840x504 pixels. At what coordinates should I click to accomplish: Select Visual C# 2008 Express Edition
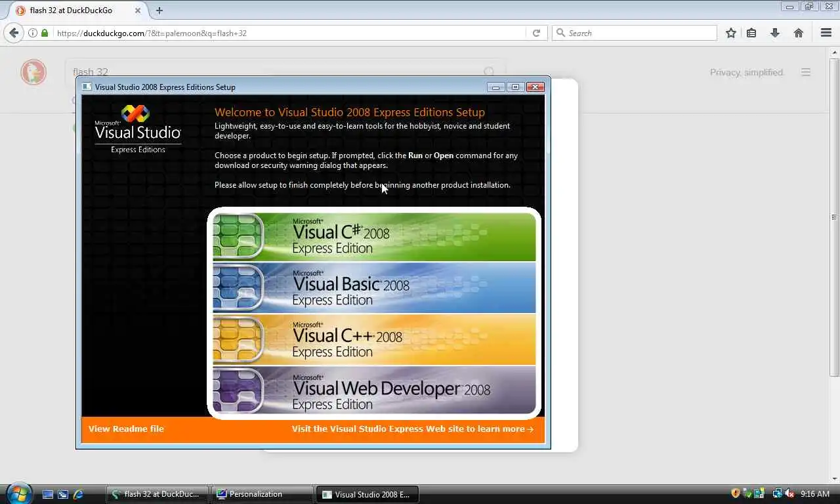(374, 236)
